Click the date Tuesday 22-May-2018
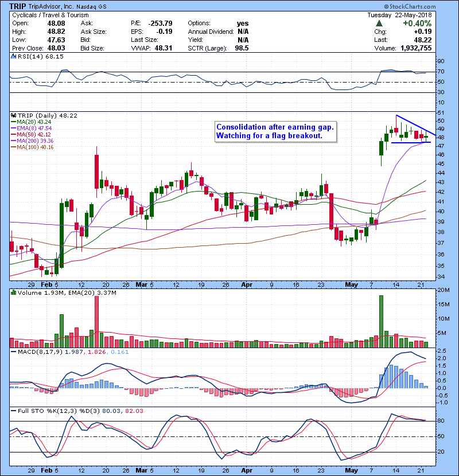This screenshot has width=459, height=476. [x=399, y=15]
